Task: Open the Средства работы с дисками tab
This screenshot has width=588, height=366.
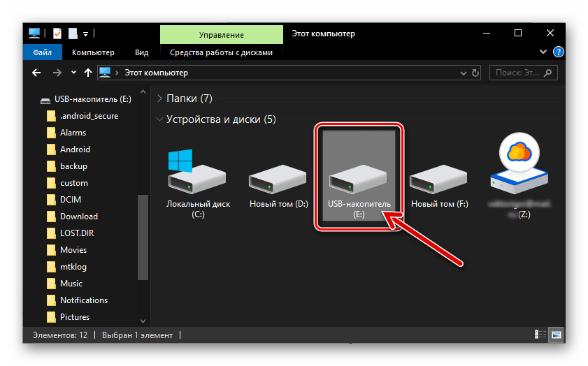Action: coord(221,52)
